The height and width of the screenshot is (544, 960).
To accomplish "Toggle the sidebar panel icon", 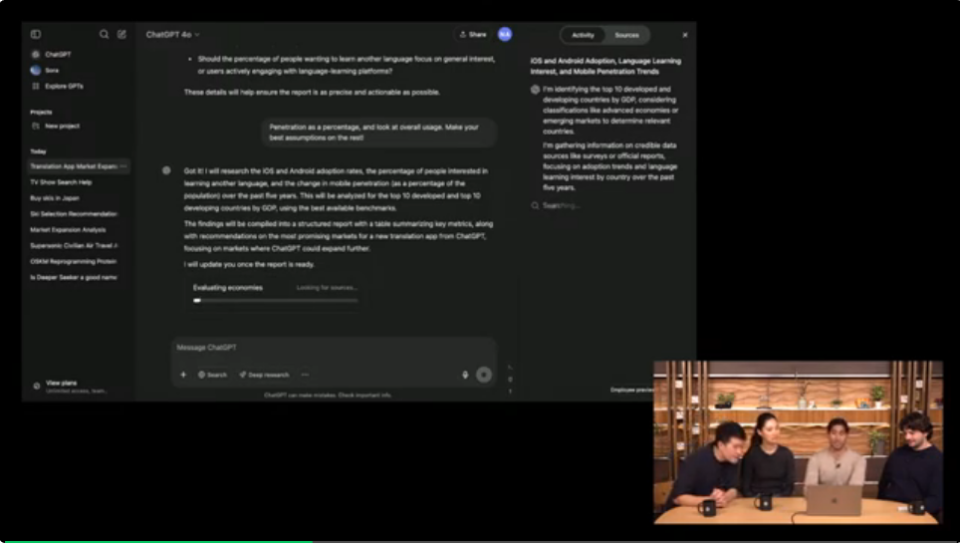I will click(x=36, y=34).
